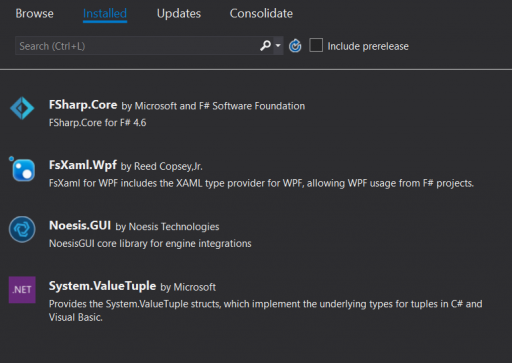Select the FsXaml.Wpf package title
The width and height of the screenshot is (512, 363).
[83, 165]
